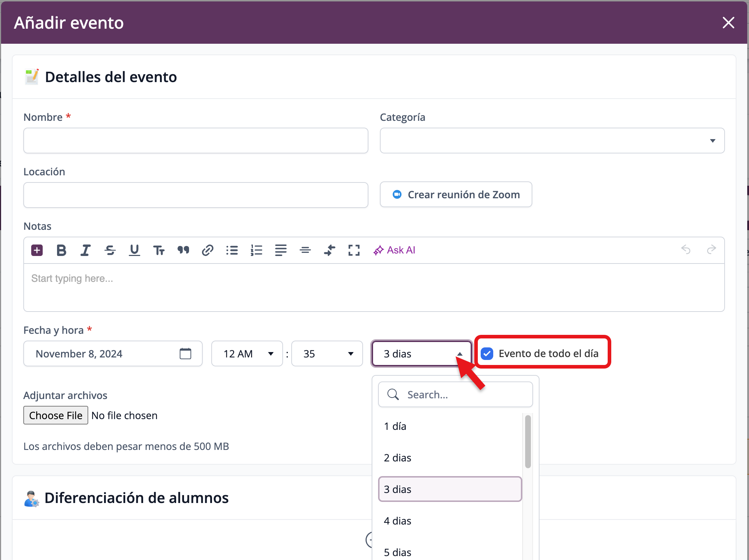Click the underline formatting icon
The width and height of the screenshot is (749, 560).
(x=135, y=250)
